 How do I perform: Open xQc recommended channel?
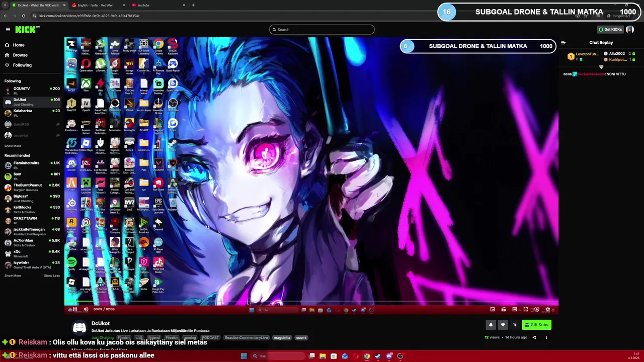pyautogui.click(x=32, y=253)
